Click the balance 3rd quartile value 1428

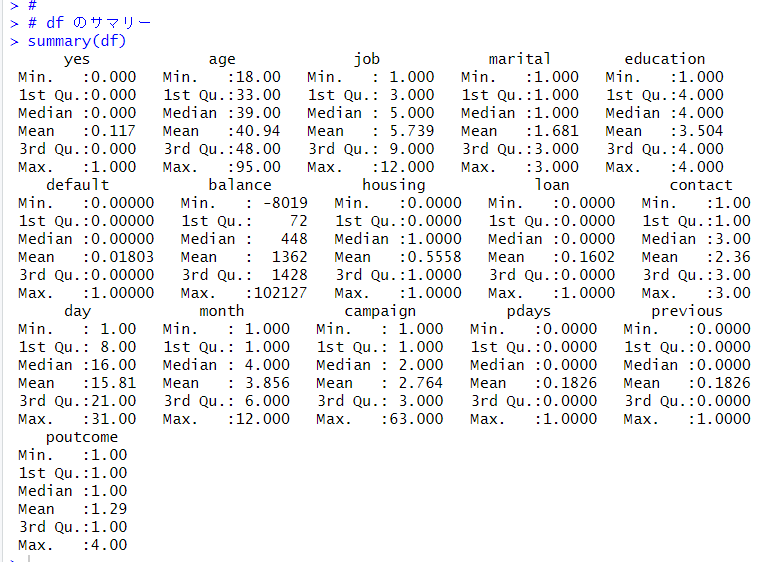coord(290,275)
